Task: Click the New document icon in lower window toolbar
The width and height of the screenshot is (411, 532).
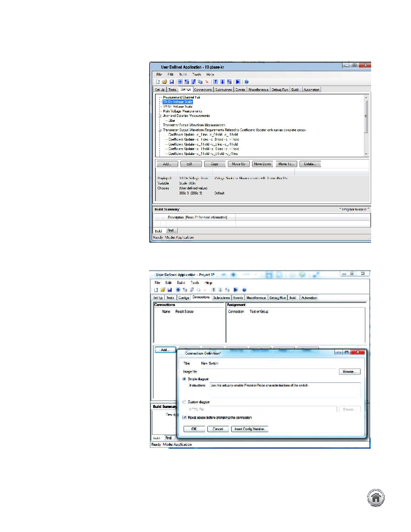Action: 156,290
